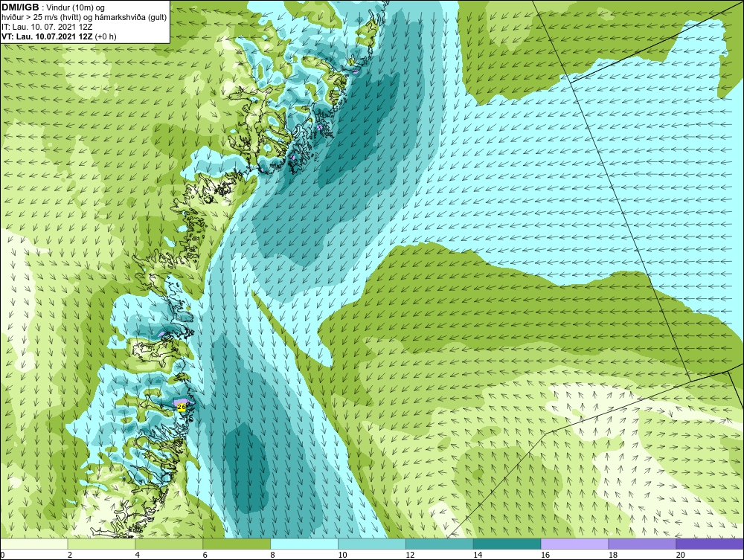Click legend scale label 0
Screen dimensions: 744x560
click(x=2, y=555)
